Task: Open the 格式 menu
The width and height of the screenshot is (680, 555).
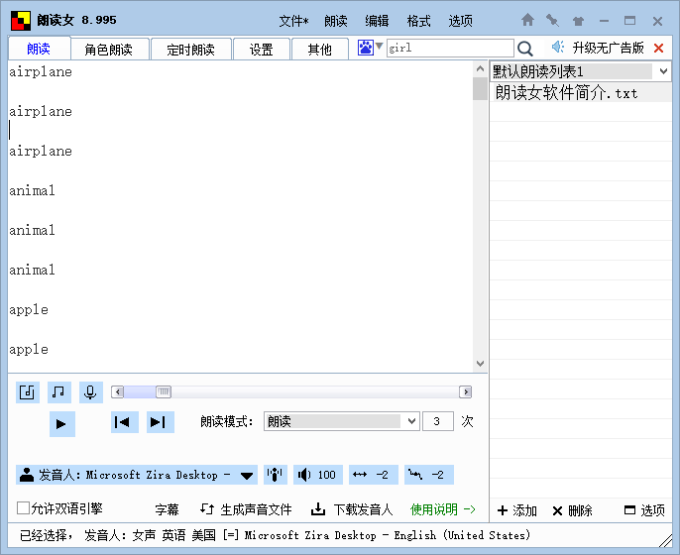Action: [418, 21]
